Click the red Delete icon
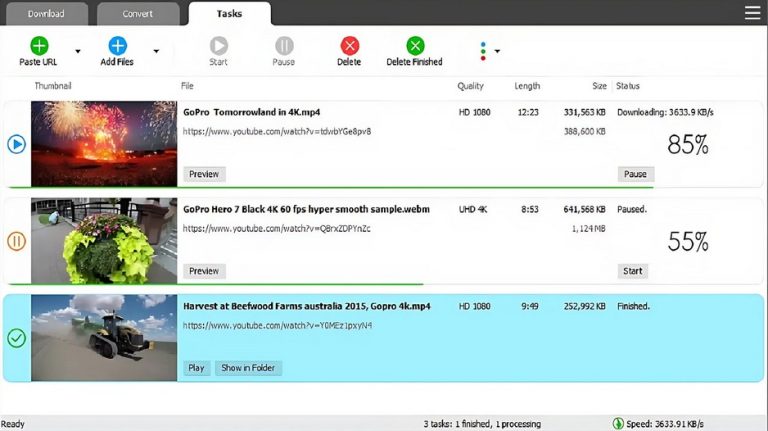768x431 pixels. [x=350, y=46]
